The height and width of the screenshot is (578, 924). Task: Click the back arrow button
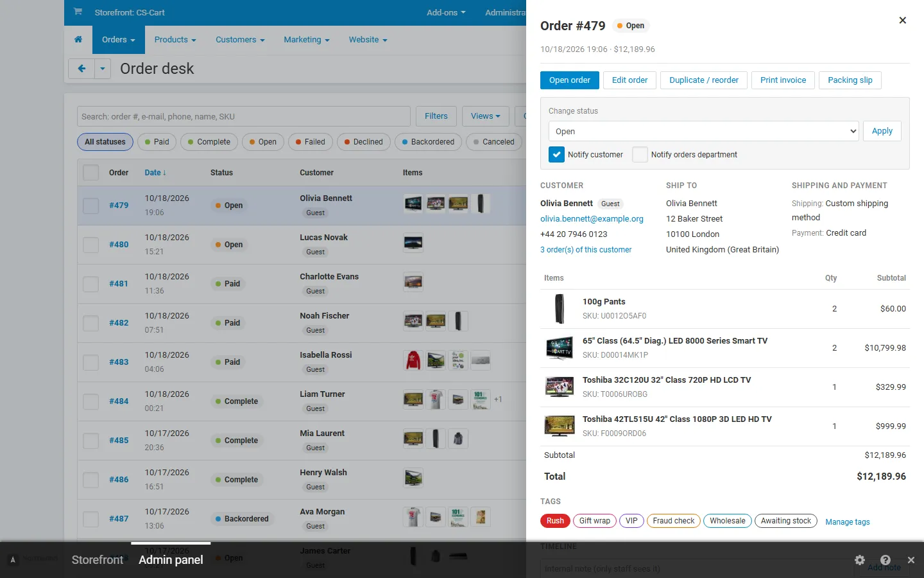click(x=81, y=69)
